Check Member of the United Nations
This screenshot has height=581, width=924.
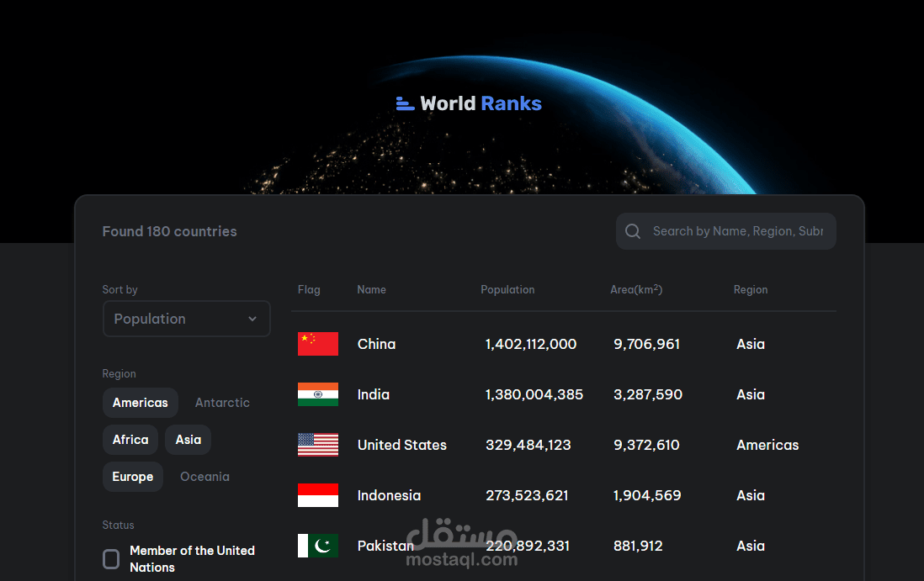click(110, 558)
